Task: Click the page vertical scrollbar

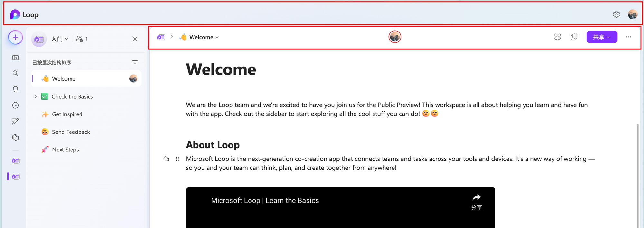Action: 637,175
